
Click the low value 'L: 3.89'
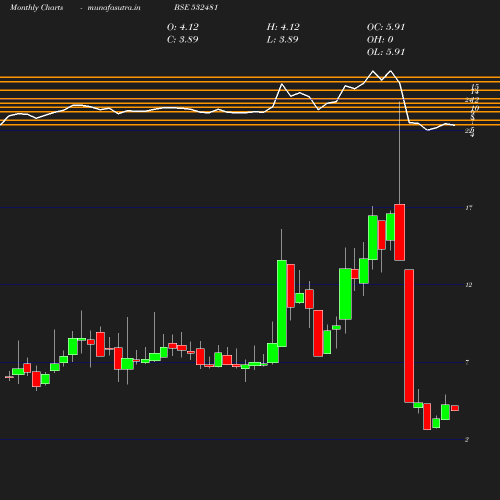(x=282, y=40)
